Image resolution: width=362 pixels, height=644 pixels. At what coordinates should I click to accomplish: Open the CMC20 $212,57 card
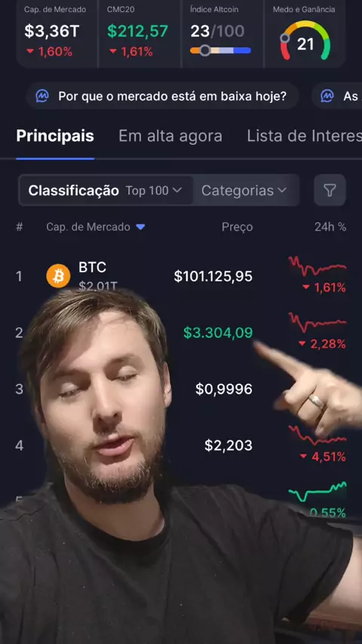140,33
